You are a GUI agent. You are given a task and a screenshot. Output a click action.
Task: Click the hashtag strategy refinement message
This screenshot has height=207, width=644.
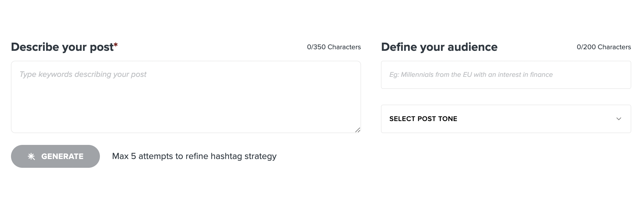pos(194,156)
